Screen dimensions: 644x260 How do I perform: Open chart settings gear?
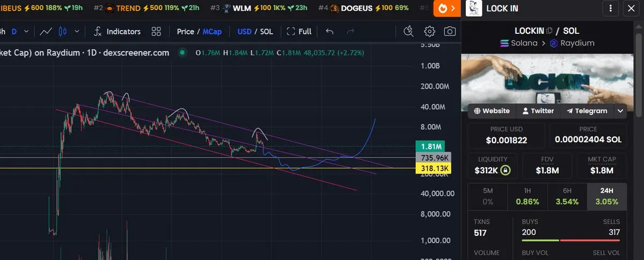tap(429, 31)
